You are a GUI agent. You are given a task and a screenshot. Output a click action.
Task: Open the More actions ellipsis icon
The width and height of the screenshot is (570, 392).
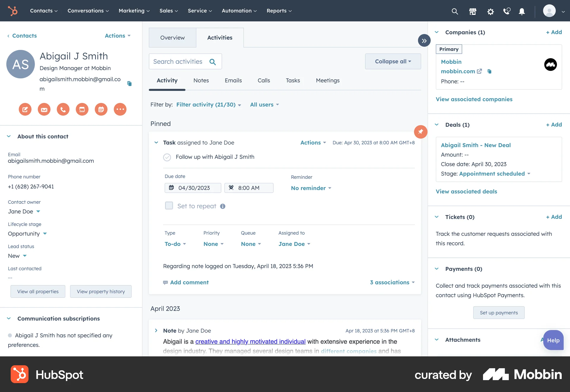(120, 109)
